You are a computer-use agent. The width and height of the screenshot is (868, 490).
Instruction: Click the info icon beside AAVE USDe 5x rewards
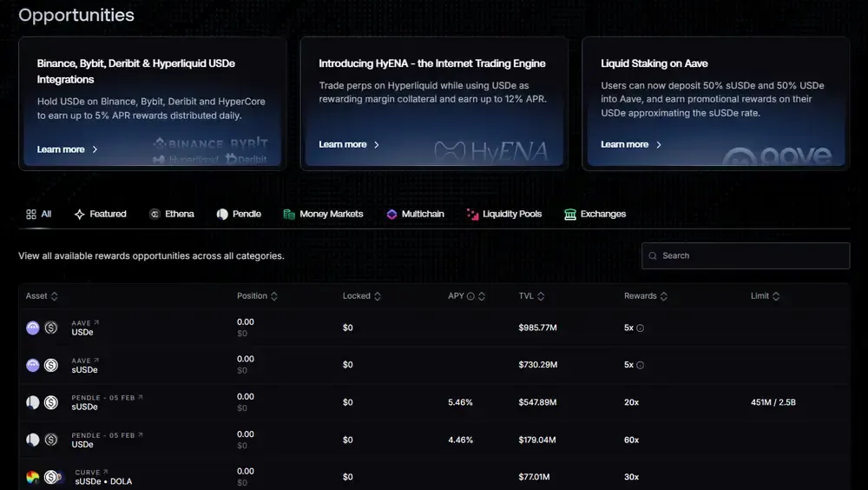coord(641,328)
